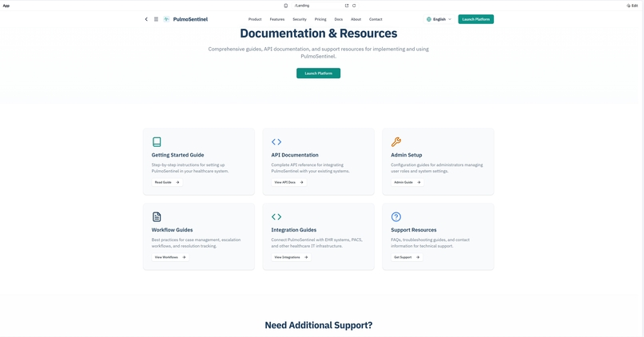This screenshot has width=644, height=337.
Task: Click the Getting Started book icon
Action: 157,141
